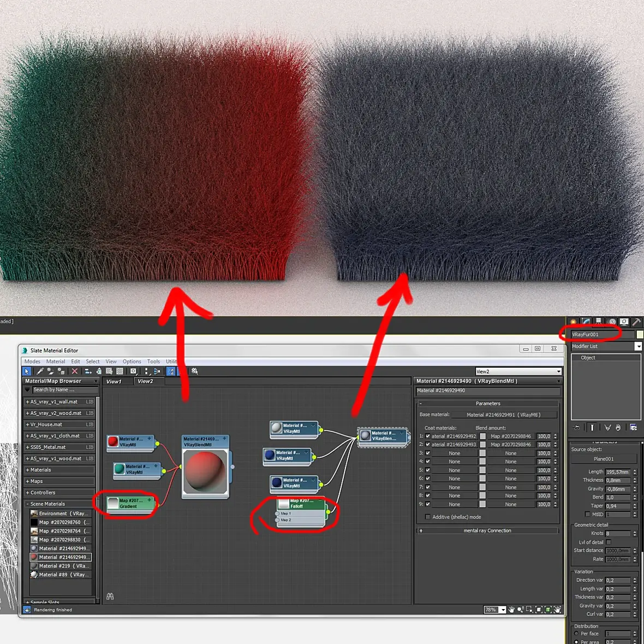The image size is (644, 644).
Task: Enable Additive (shellac) mode checkbox
Action: 428,517
